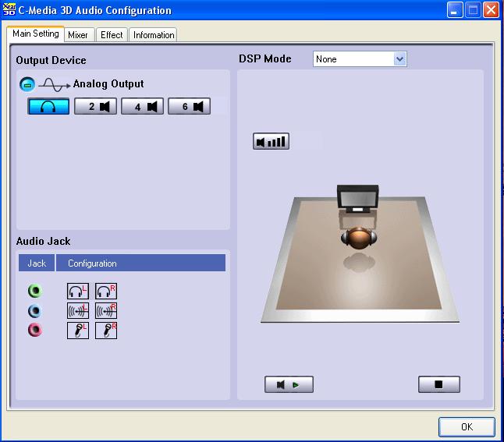Click the left headphone configuration icon
The image size is (504, 442).
(x=78, y=291)
